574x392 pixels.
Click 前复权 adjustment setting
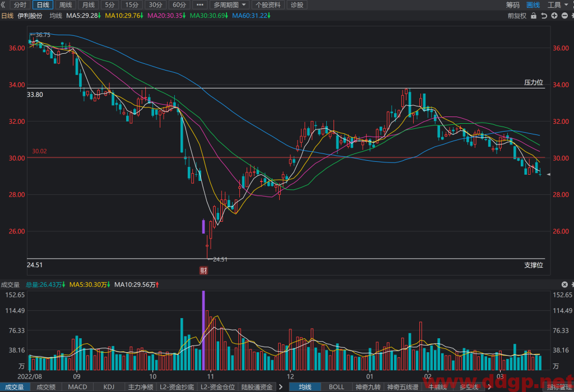pos(517,16)
